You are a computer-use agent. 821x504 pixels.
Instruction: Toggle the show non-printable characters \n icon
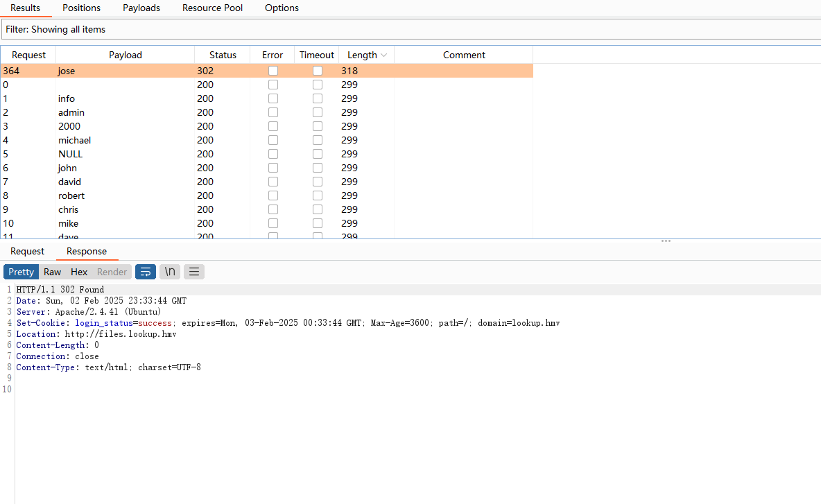170,272
